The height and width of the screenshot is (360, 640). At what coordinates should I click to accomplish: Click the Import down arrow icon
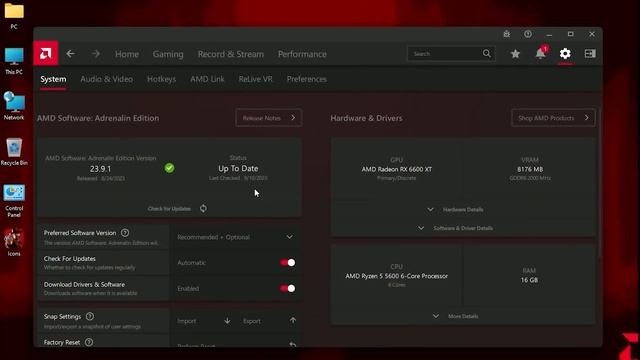point(227,321)
